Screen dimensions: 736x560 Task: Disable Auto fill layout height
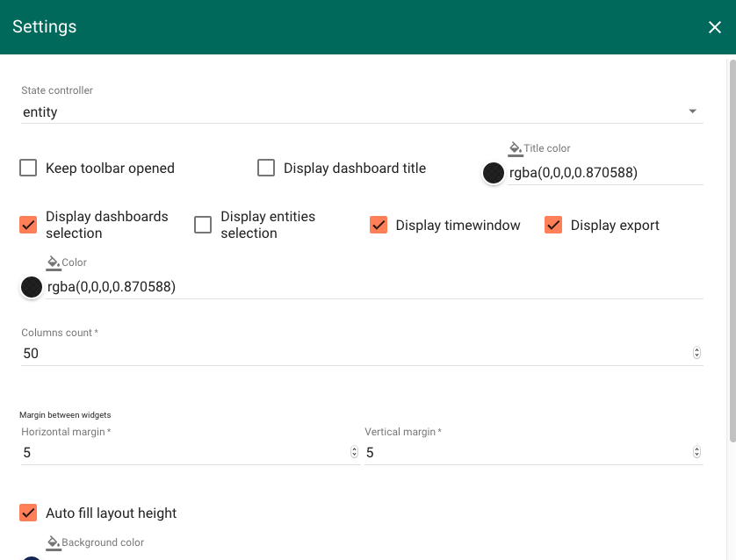click(x=28, y=513)
